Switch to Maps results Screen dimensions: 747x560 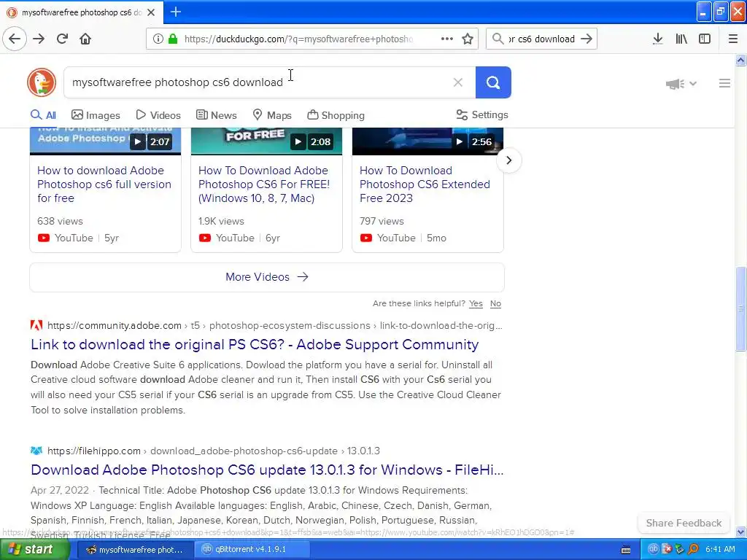tap(272, 114)
